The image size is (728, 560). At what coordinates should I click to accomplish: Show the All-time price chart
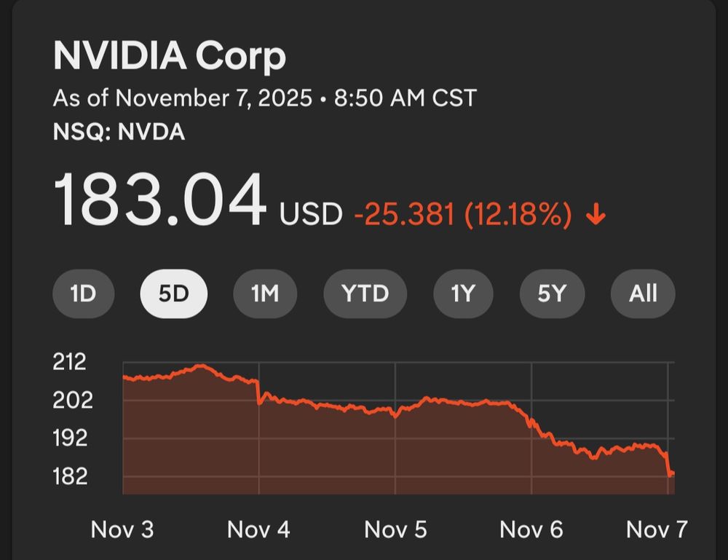coord(643,293)
